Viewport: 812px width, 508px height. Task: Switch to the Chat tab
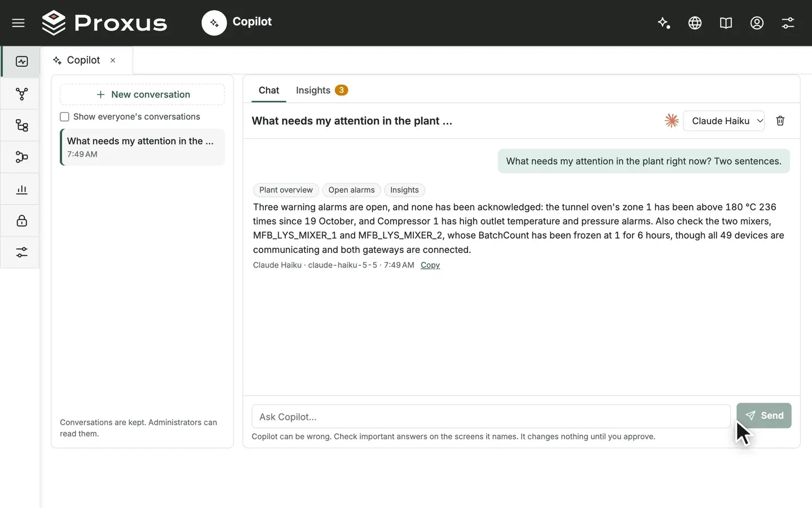click(x=269, y=90)
